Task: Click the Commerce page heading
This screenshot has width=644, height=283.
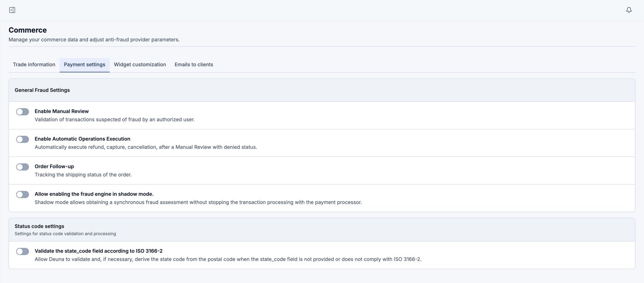Action: coord(28,30)
